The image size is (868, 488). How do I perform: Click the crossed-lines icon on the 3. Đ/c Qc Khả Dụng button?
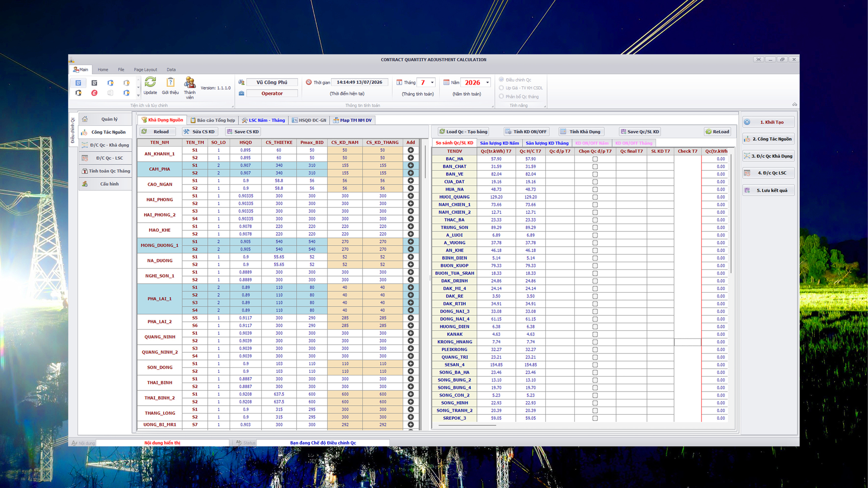point(747,156)
